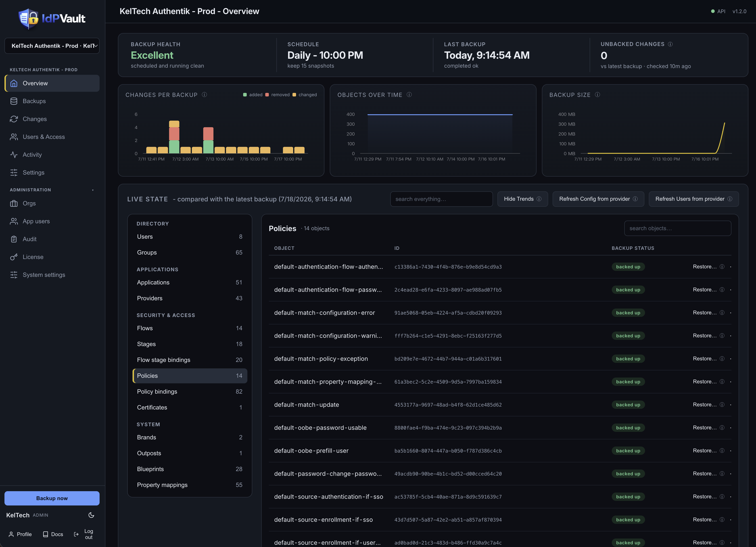The image size is (756, 547).
Task: Restore default-source-enrollment-if-sso policy
Action: [704, 520]
